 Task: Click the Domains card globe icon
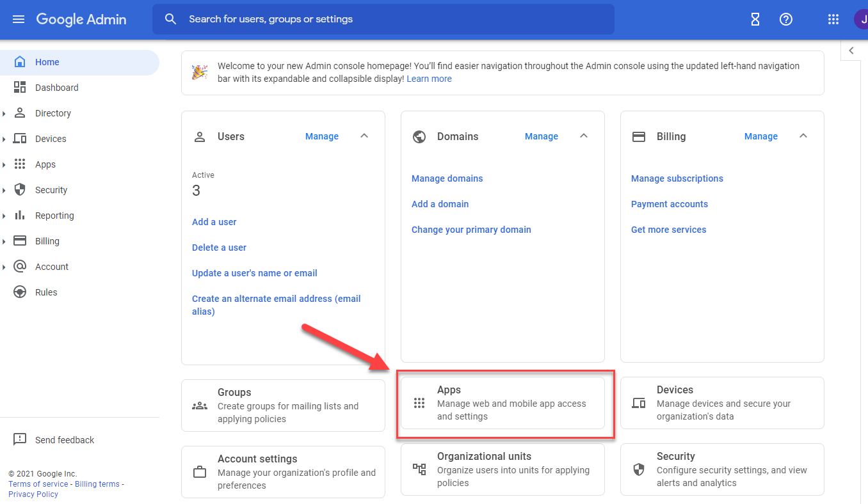click(x=419, y=136)
